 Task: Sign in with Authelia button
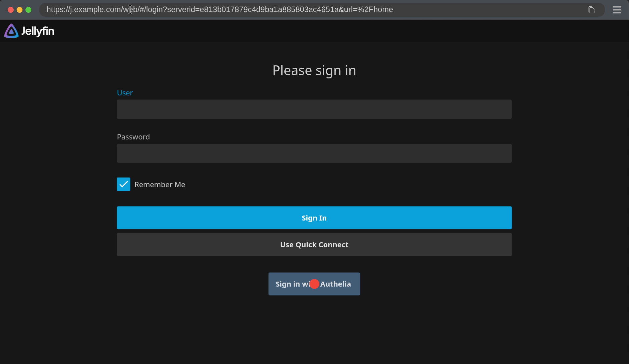[314, 284]
